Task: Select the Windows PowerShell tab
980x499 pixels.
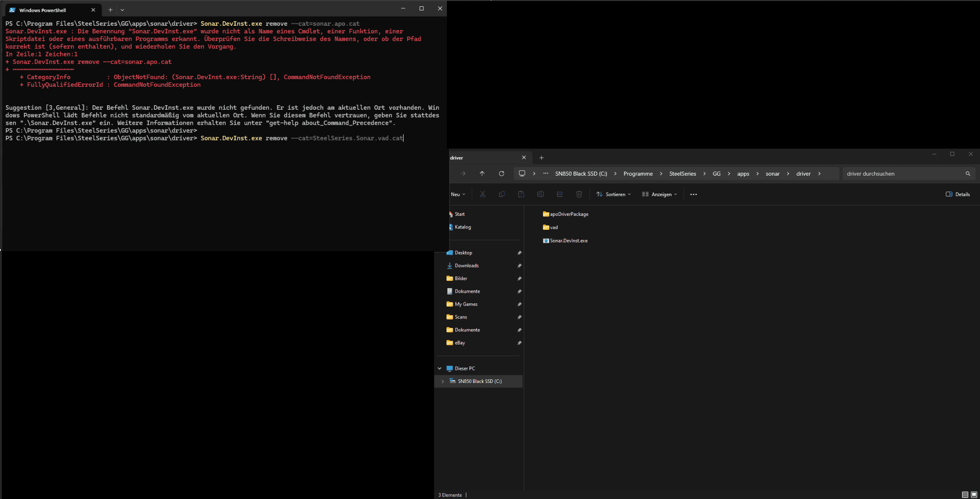Action: 43,10
